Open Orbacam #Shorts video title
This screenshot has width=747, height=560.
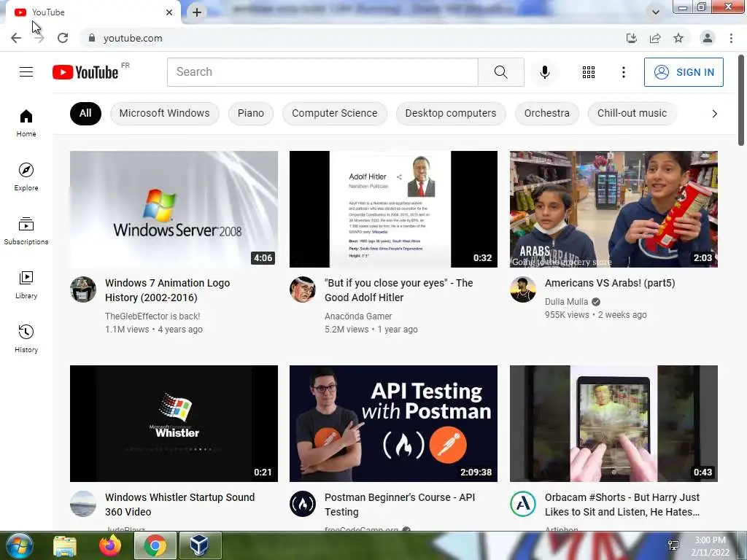point(622,505)
